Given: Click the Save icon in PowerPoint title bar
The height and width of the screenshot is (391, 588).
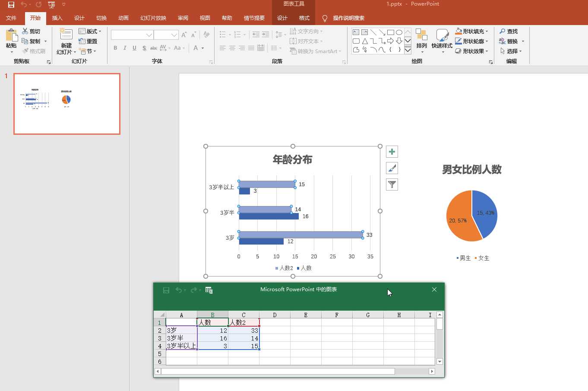Looking at the screenshot, I should [x=11, y=5].
